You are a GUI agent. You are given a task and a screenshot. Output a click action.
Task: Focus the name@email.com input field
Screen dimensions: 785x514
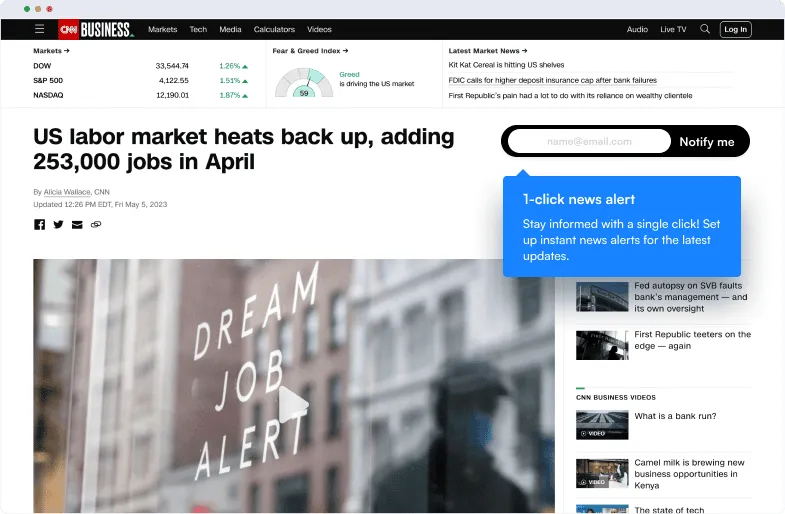click(x=589, y=142)
